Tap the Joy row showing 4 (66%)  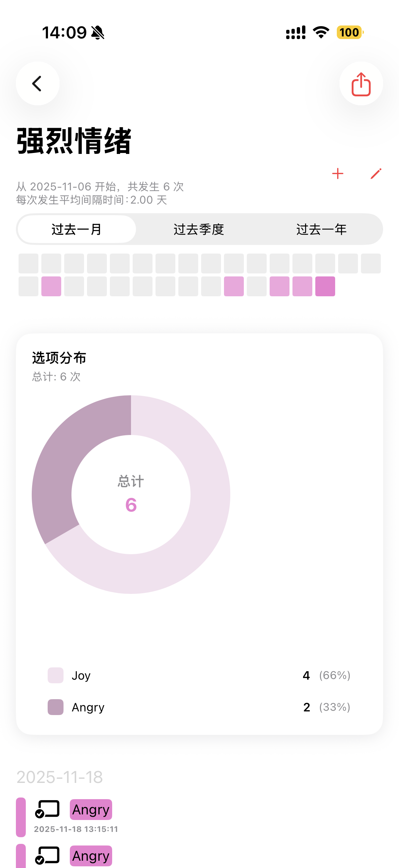tap(199, 675)
